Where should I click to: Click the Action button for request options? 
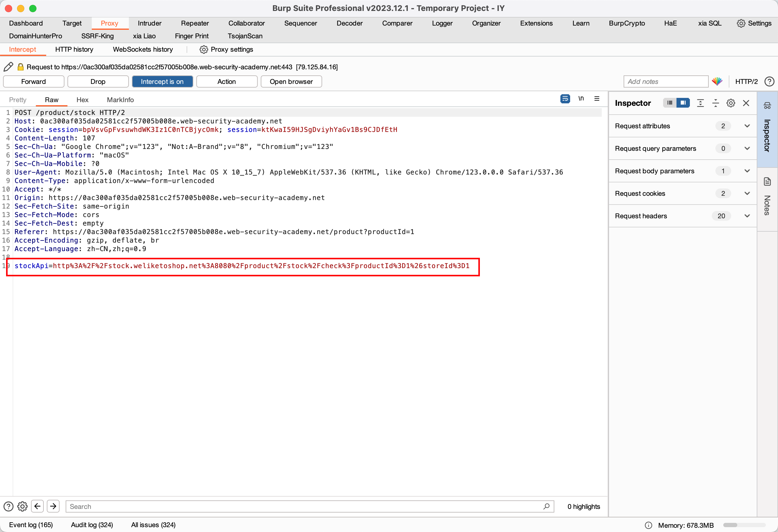click(x=227, y=81)
